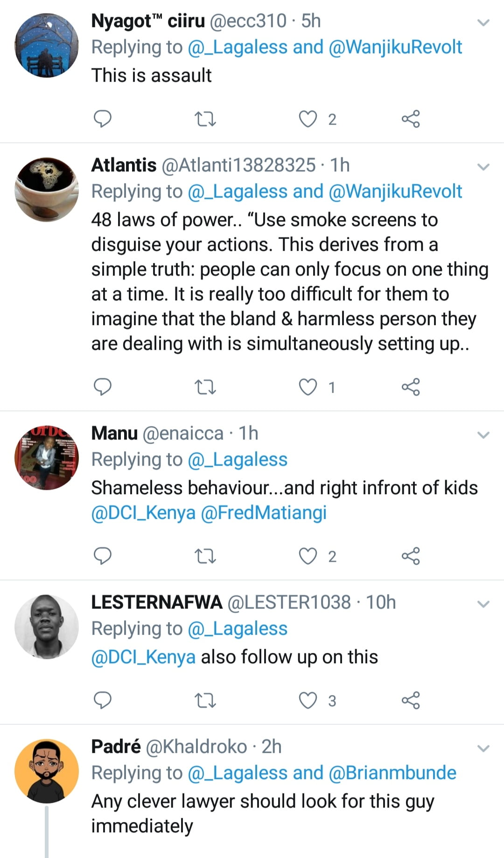Retweet Nyagot ciiru's "This is assault" tweet

coord(205,120)
